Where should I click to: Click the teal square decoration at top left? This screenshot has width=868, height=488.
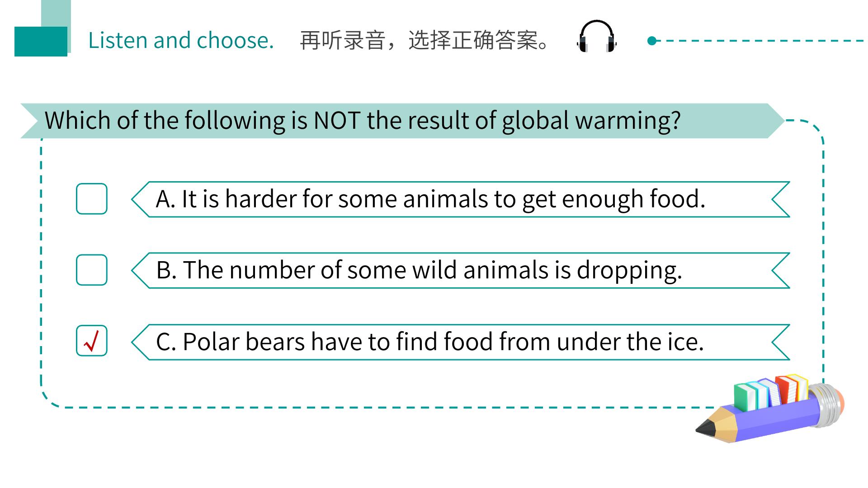tap(41, 41)
